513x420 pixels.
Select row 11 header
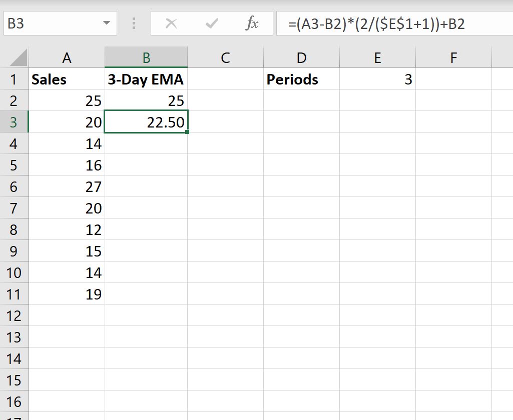click(x=14, y=294)
